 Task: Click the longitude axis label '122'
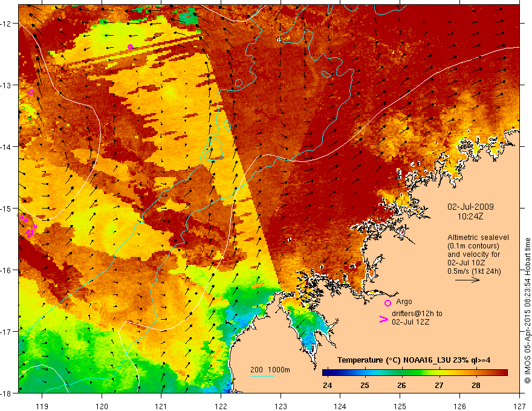(221, 406)
